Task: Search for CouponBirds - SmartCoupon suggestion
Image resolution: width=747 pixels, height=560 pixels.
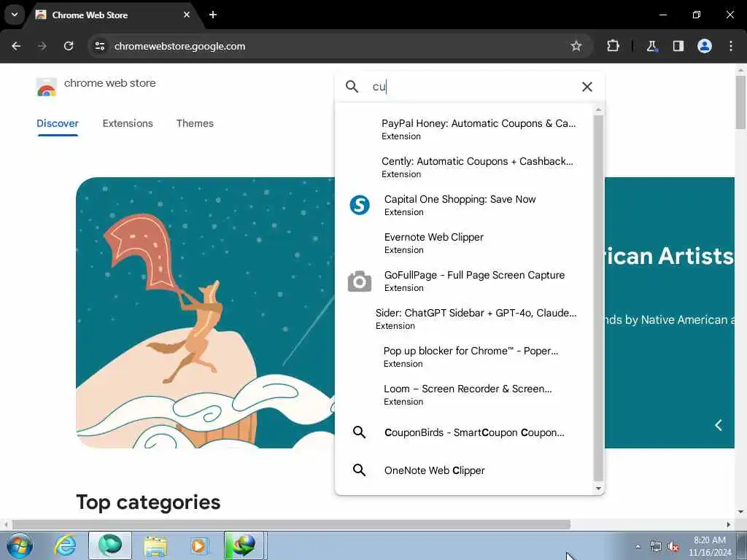Action: [465, 432]
